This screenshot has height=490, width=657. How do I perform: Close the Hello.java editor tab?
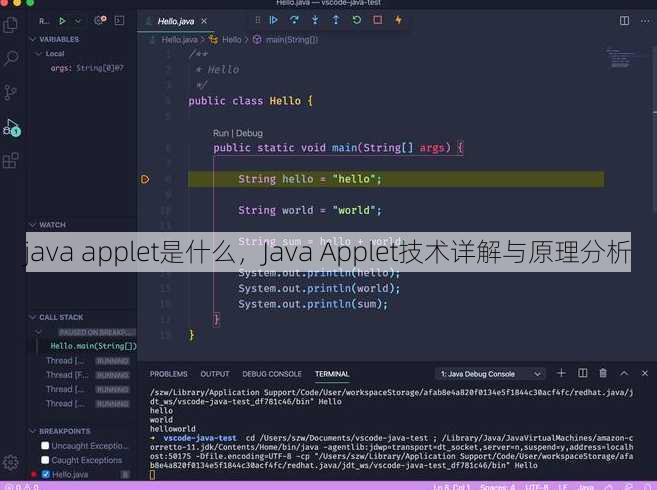click(x=204, y=21)
